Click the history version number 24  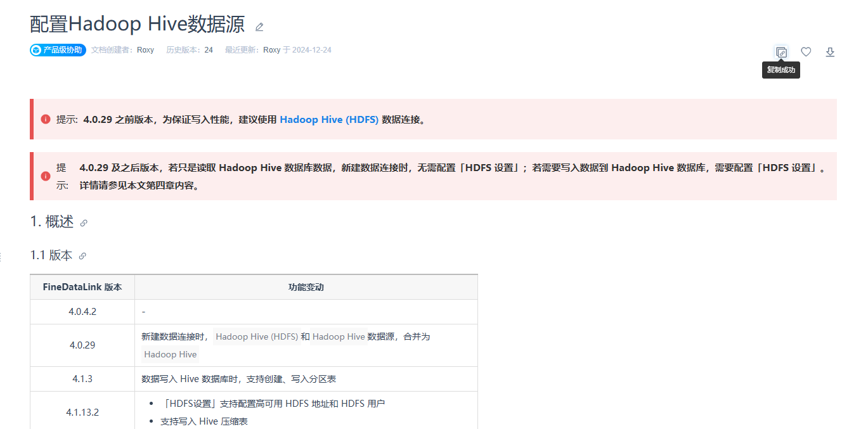pyautogui.click(x=209, y=50)
